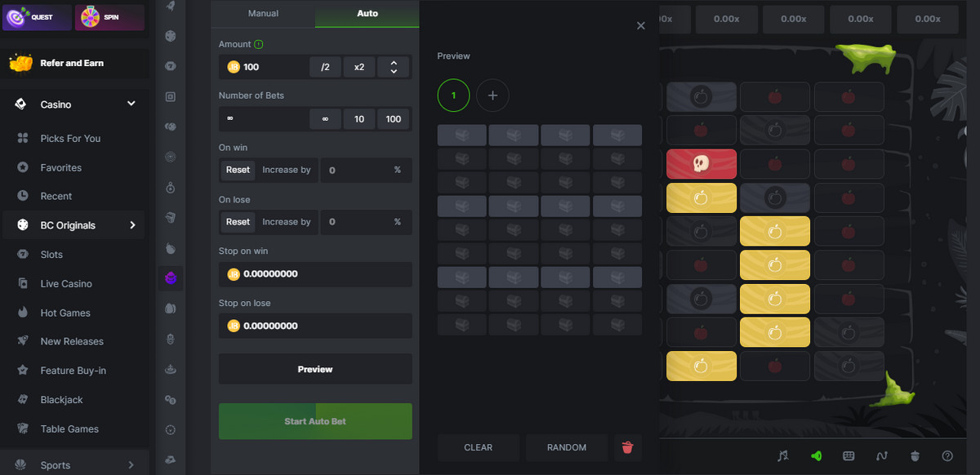Switch to the Manual tab
This screenshot has height=475, width=980.
click(263, 14)
